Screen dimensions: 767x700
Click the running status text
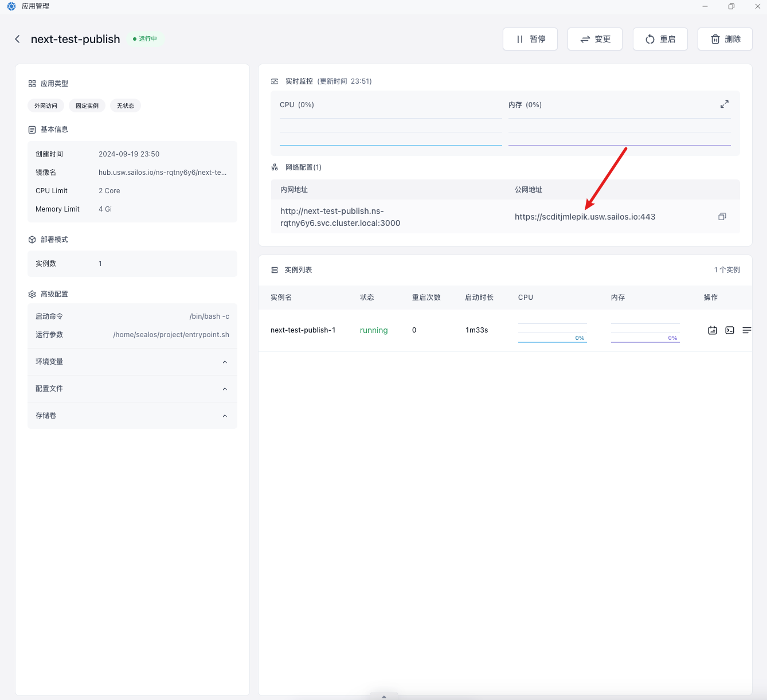[374, 330]
